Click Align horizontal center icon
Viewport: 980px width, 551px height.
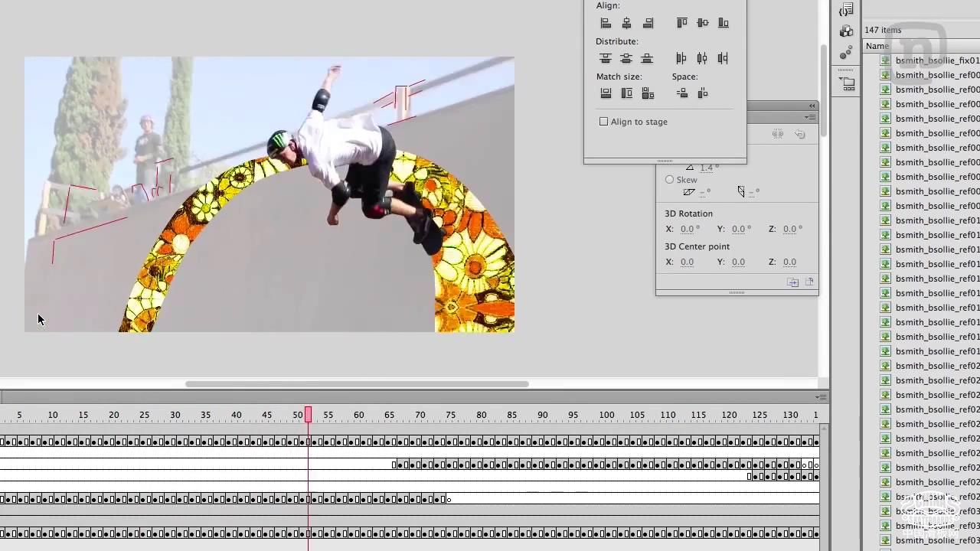tap(626, 23)
